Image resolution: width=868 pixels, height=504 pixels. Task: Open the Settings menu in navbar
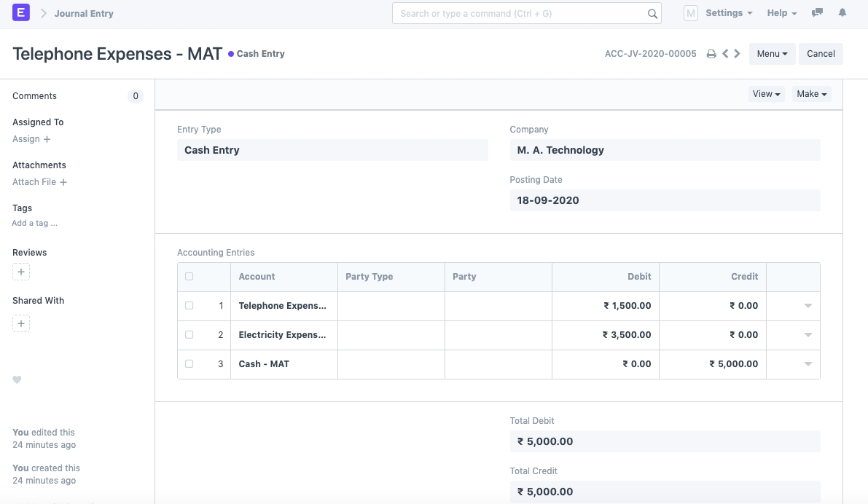728,13
